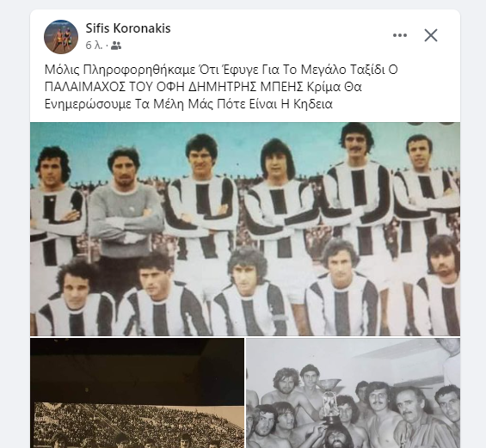The height and width of the screenshot is (448, 486).
Task: Click the goalkeeper in grey jersey
Action: click(126, 211)
